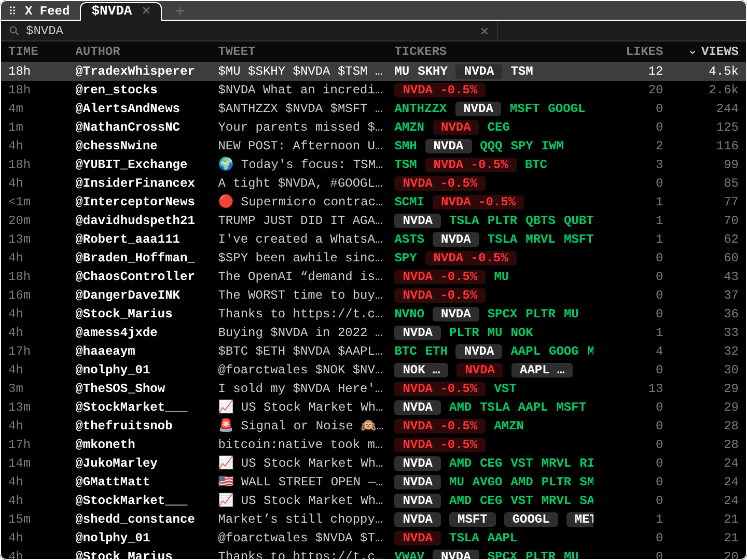Close the $NVDA tab
This screenshot has height=560, width=747.
[x=146, y=10]
